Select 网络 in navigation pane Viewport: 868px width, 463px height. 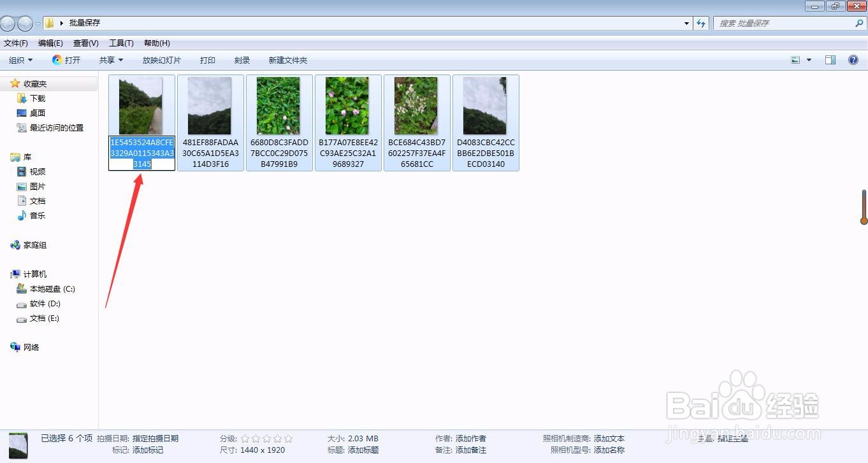point(31,347)
